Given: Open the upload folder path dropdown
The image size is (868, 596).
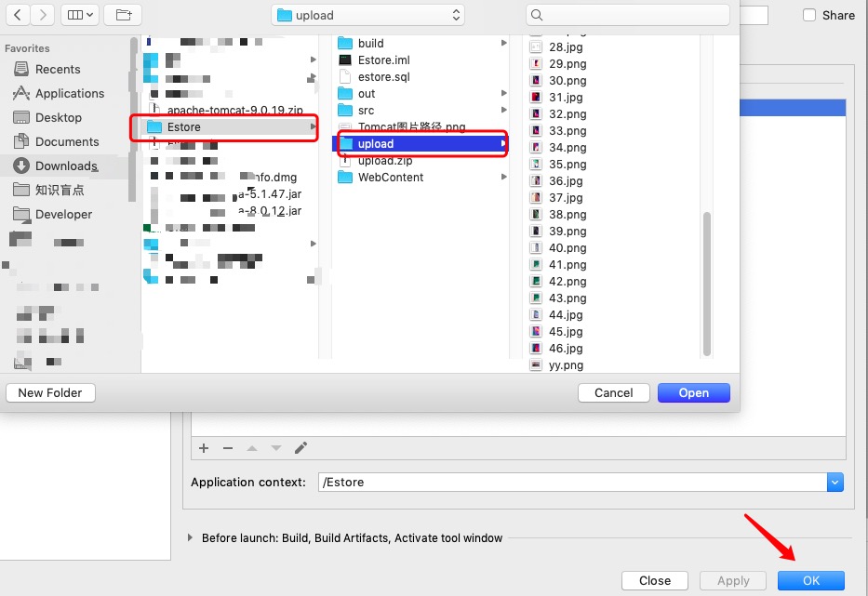Looking at the screenshot, I should (x=368, y=15).
